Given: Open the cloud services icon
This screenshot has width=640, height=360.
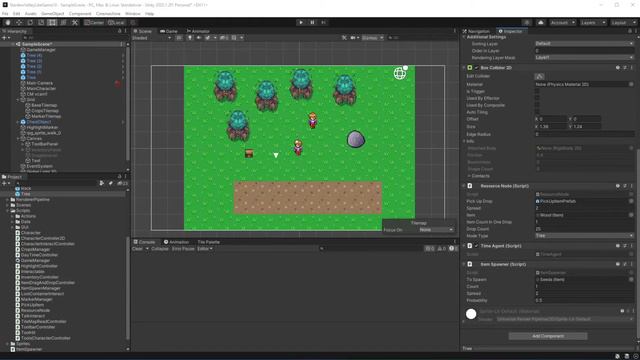Looking at the screenshot, I should (x=540, y=22).
